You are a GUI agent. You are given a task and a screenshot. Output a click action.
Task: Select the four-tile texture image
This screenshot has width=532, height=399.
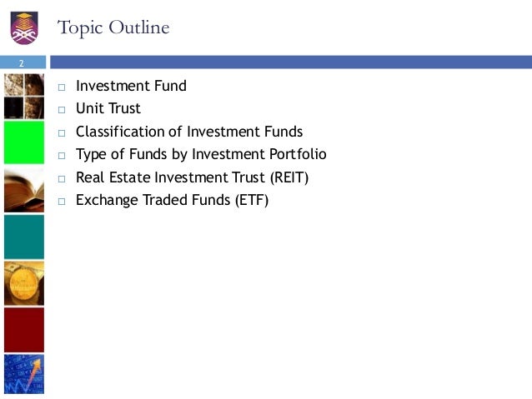[24, 97]
